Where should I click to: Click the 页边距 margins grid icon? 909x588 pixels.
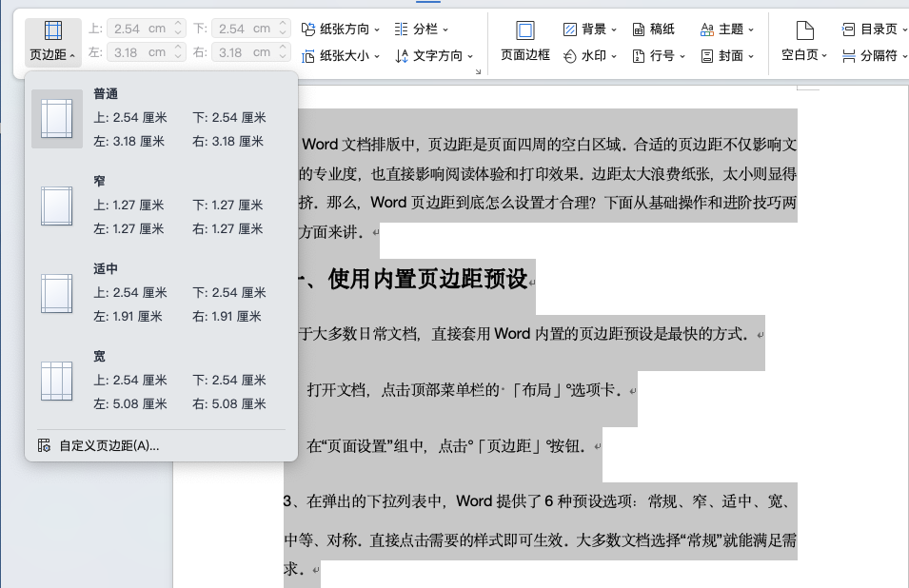[x=52, y=30]
